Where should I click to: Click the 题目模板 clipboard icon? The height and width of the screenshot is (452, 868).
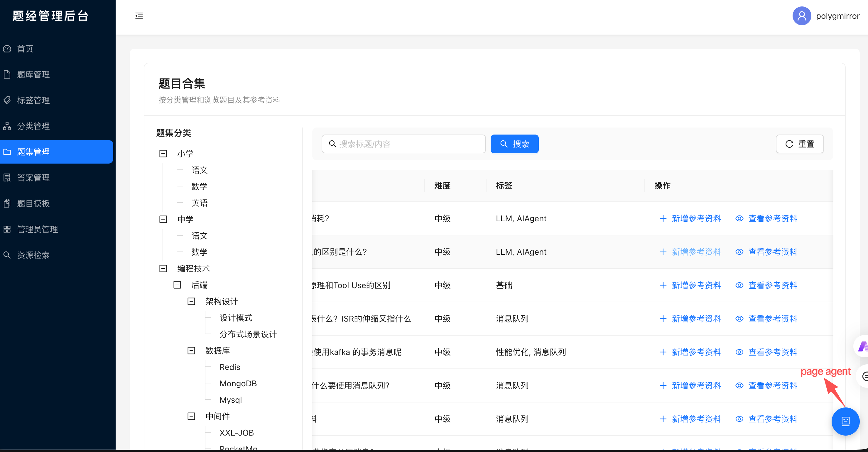click(7, 203)
